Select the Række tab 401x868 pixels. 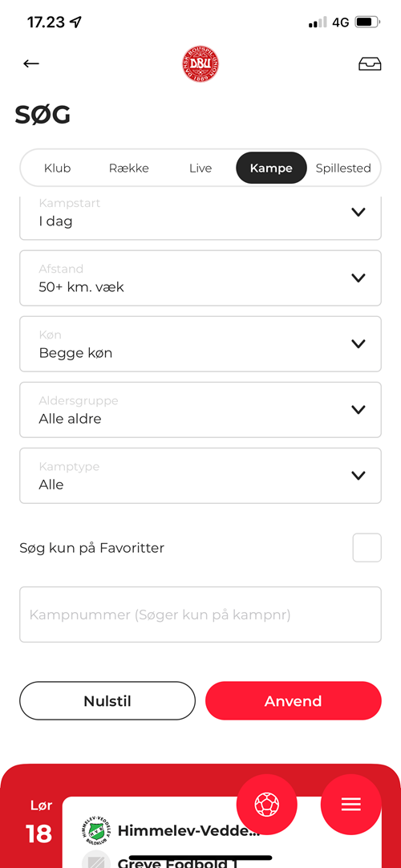click(x=129, y=168)
